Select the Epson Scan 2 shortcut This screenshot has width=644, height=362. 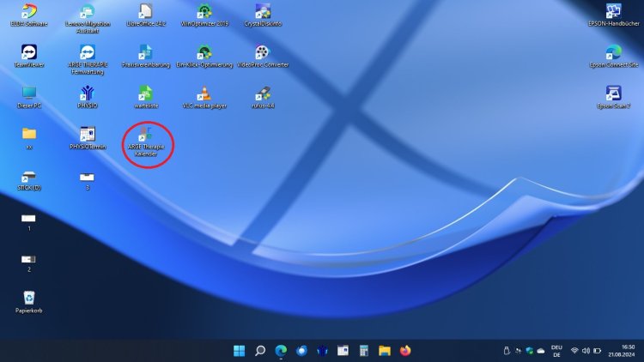point(614,97)
